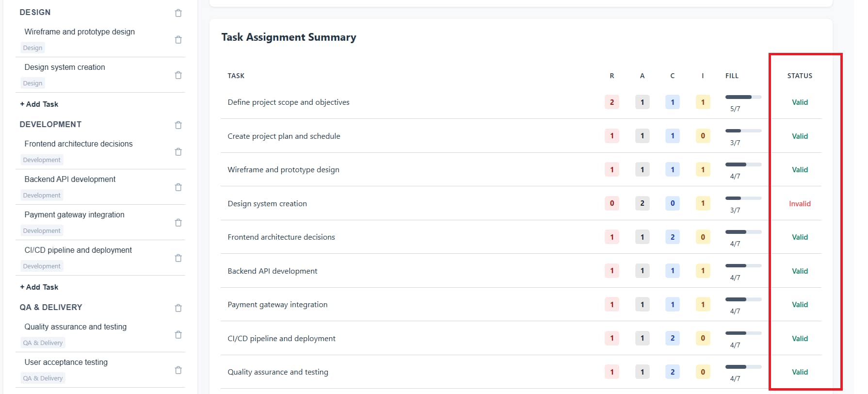Delete the "User acceptance testing" task
Screen dimensions: 868x394
178,370
